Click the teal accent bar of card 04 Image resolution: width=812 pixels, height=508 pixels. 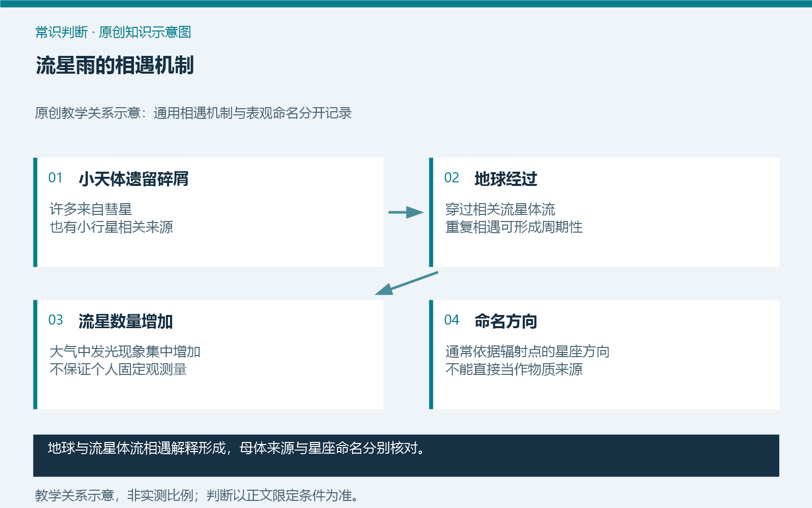431,355
